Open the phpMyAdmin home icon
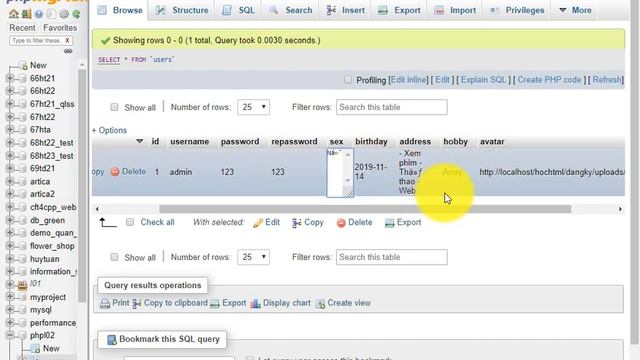Screen dimensions: 640x360 (13, 14)
